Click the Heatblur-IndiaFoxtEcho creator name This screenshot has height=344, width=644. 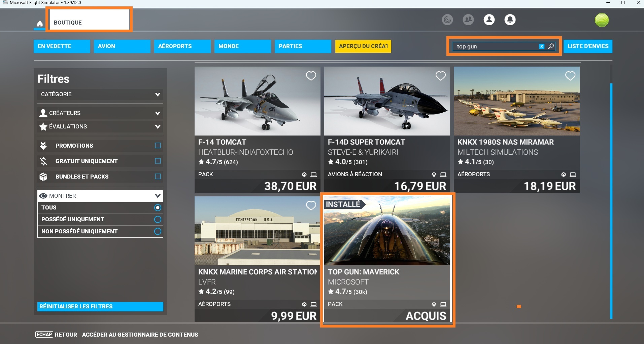[x=246, y=152]
